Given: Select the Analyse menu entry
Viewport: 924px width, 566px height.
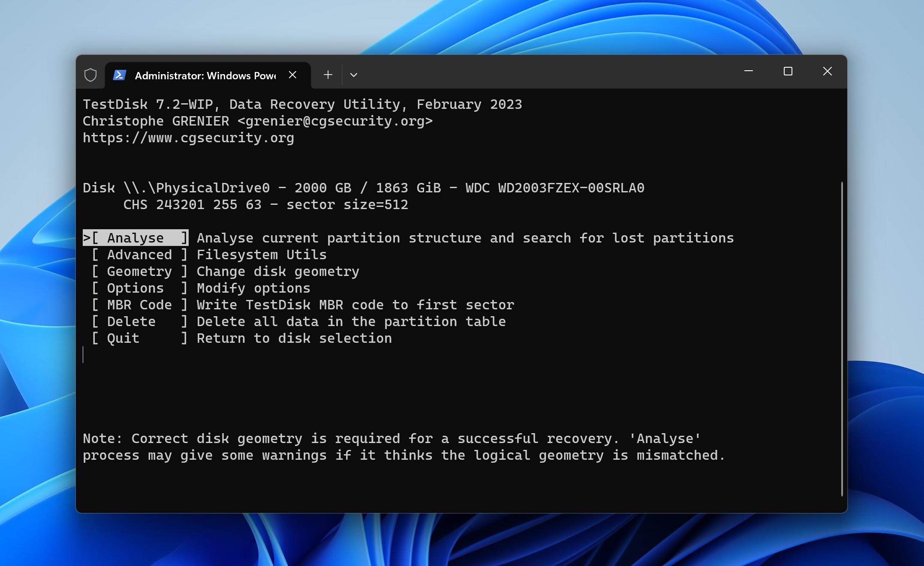Looking at the screenshot, I should tap(135, 238).
